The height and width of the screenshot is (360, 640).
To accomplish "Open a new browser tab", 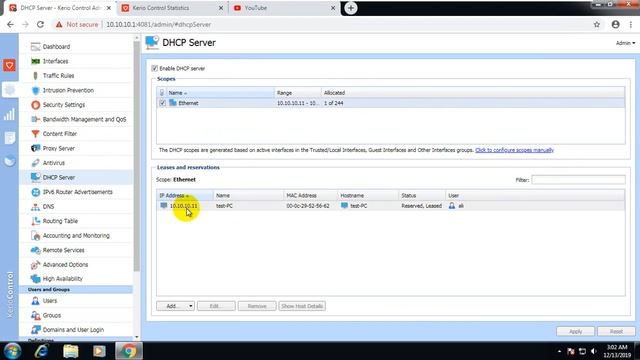I will 351,8.
